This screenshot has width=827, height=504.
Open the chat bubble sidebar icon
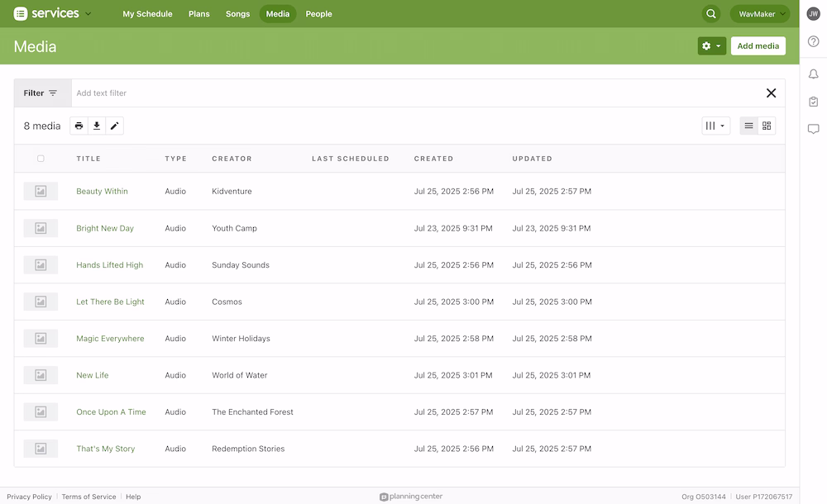pos(813,129)
